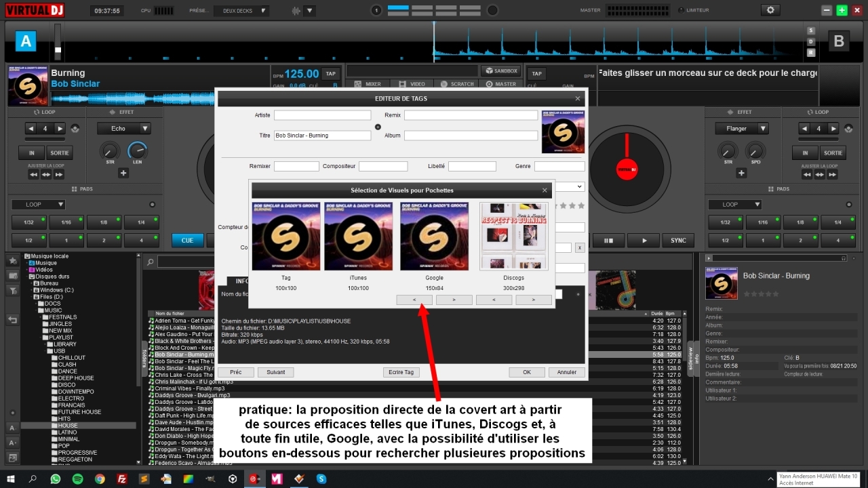Open FileZilla from the taskbar
The width and height of the screenshot is (868, 488).
coord(122,479)
